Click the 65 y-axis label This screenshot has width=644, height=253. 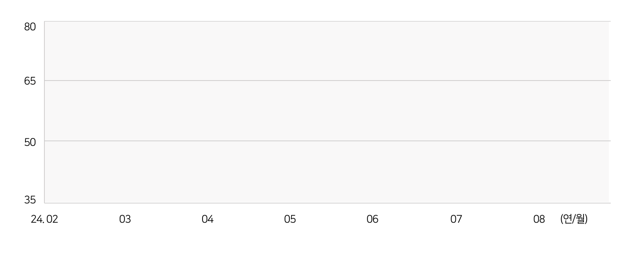coord(30,81)
